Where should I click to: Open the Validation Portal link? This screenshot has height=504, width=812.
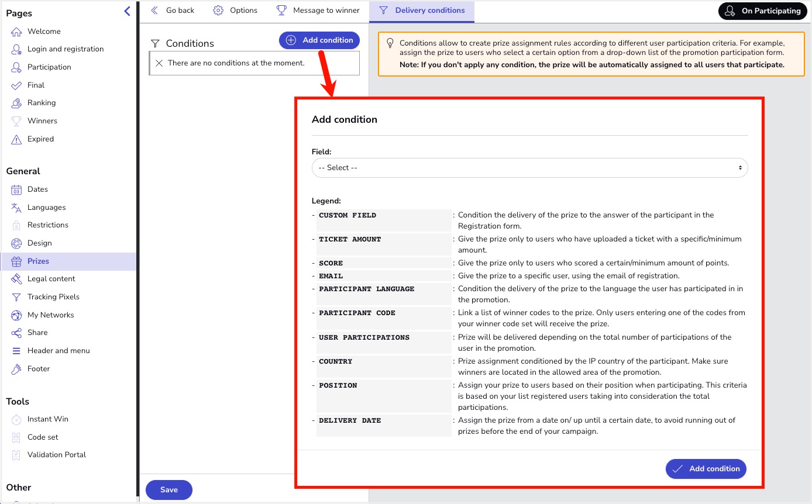(x=57, y=455)
